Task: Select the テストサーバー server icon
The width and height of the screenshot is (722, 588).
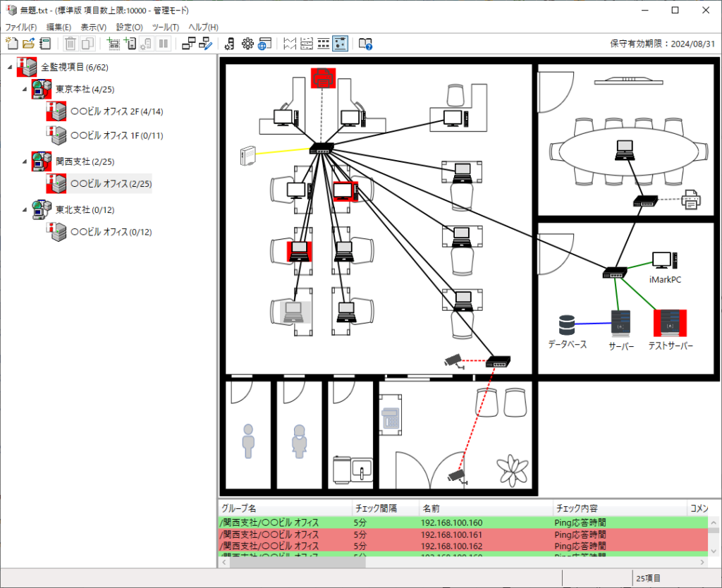Action: click(x=670, y=322)
